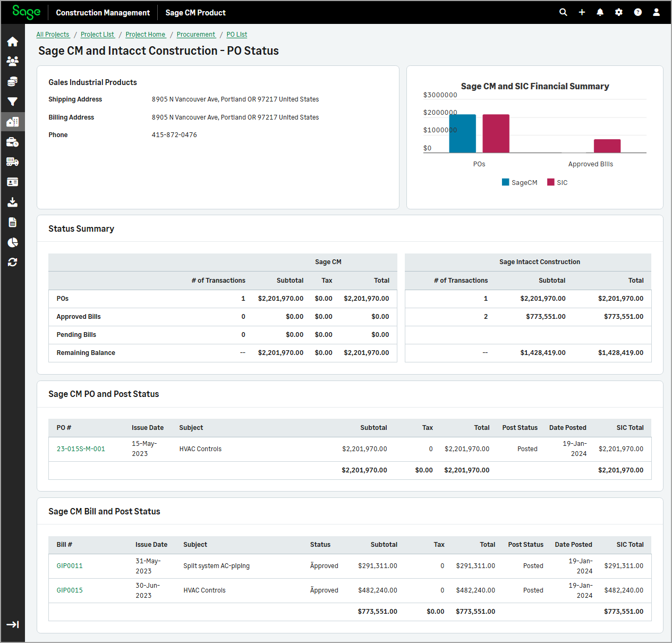The height and width of the screenshot is (643, 672).
Task: Click the red SIC POs bar
Action: (x=496, y=133)
